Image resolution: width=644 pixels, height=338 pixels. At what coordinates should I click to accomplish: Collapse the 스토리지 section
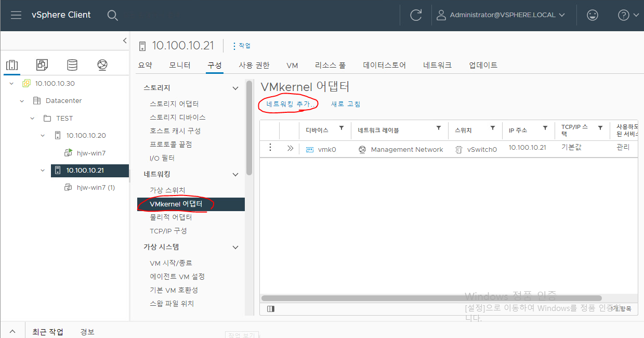click(x=235, y=88)
